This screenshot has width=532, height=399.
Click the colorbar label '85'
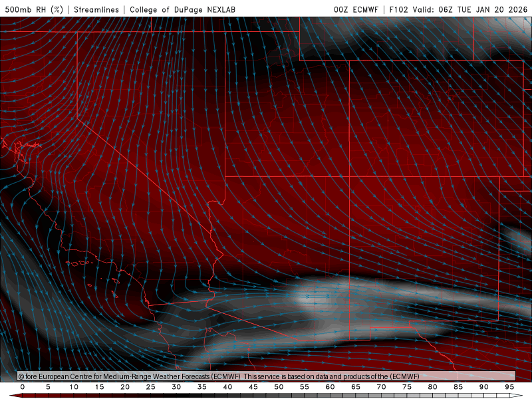click(458, 387)
